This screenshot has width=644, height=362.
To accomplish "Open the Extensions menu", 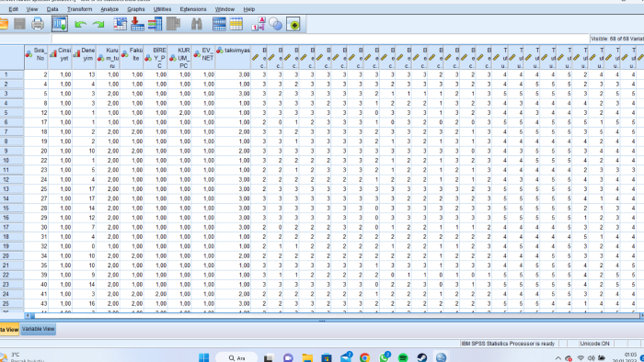I will (x=193, y=9).
